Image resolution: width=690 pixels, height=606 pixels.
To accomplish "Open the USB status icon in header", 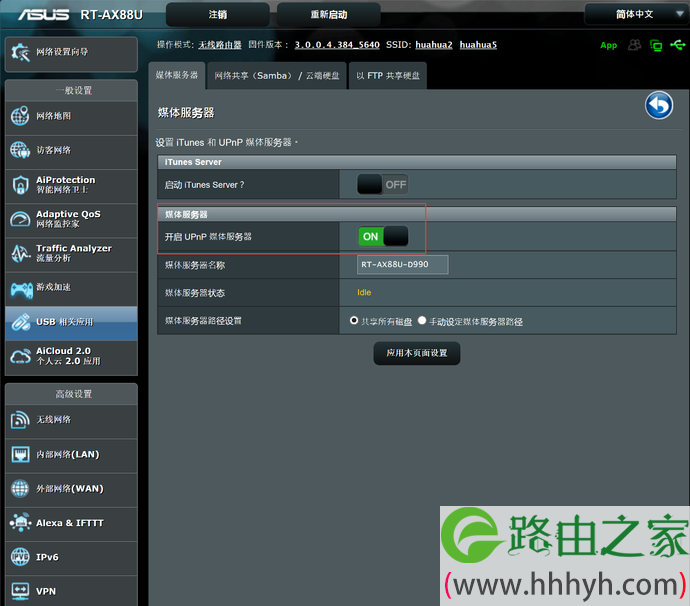I will [677, 44].
